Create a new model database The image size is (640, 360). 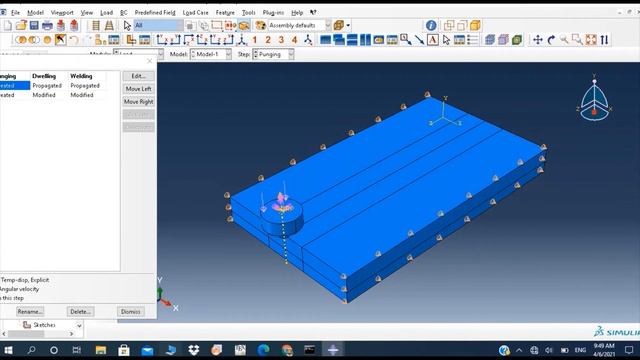(x=7, y=26)
